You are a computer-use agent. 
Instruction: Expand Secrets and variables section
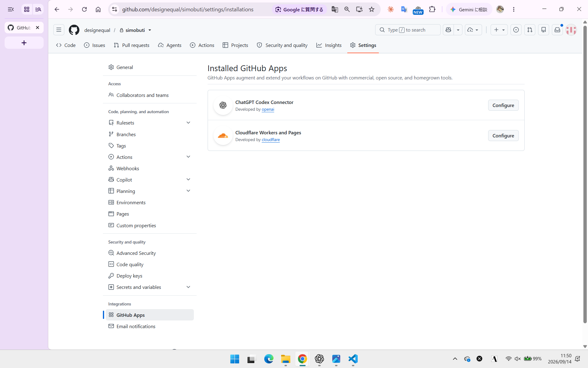[x=188, y=287]
